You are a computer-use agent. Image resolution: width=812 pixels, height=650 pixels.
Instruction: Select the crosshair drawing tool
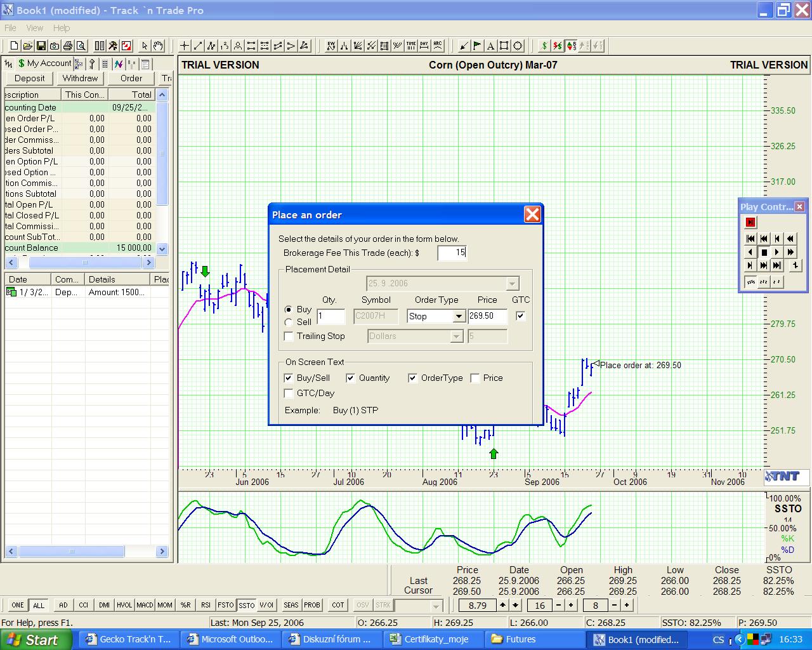184,46
